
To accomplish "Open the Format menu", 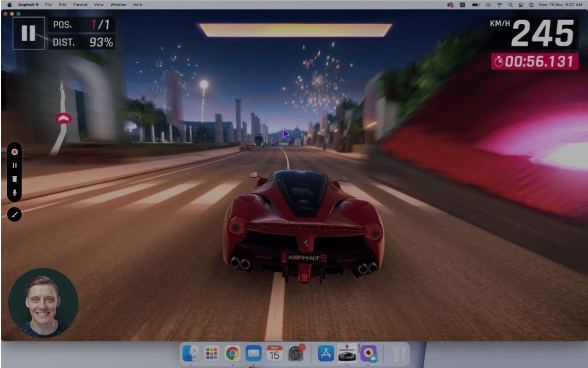I will (80, 5).
